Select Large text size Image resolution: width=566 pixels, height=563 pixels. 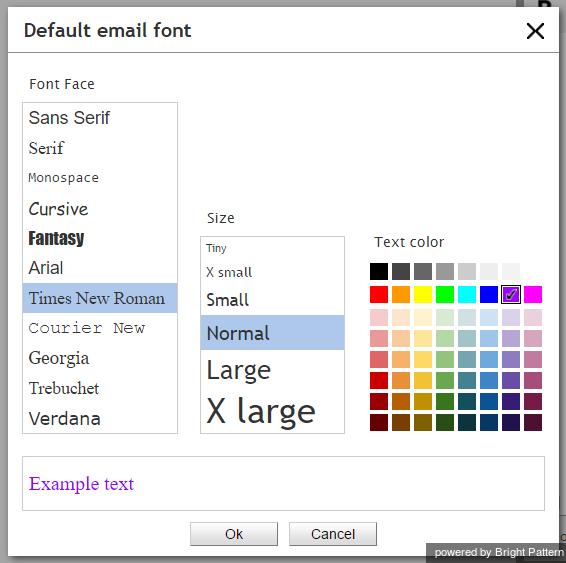273,370
